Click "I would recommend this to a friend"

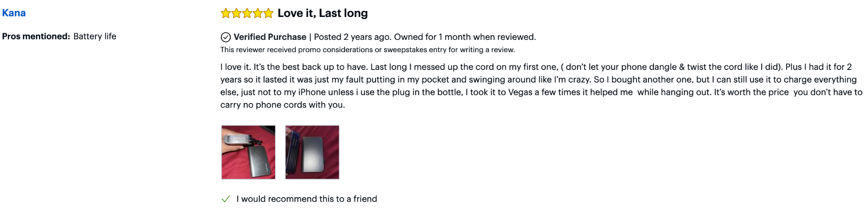pyautogui.click(x=307, y=199)
